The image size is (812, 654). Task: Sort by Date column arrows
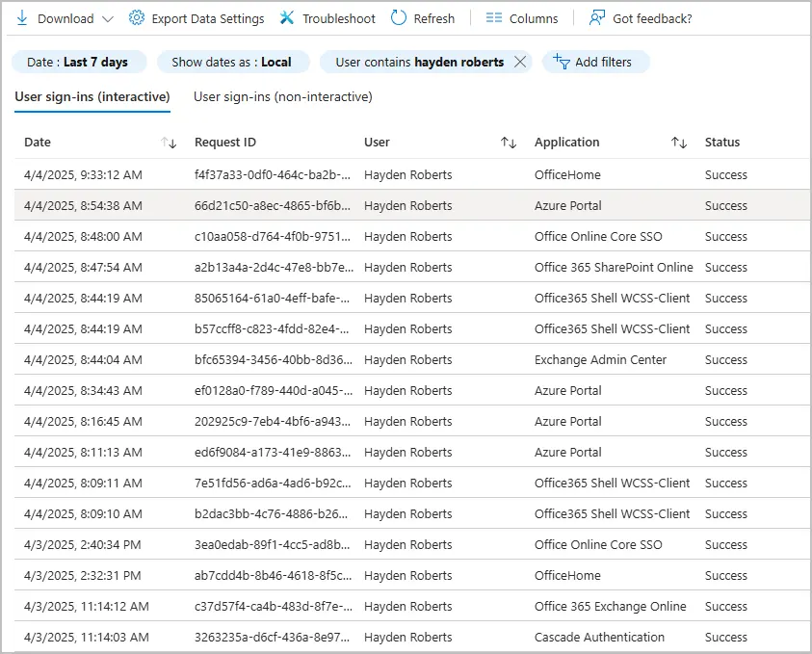coord(169,143)
